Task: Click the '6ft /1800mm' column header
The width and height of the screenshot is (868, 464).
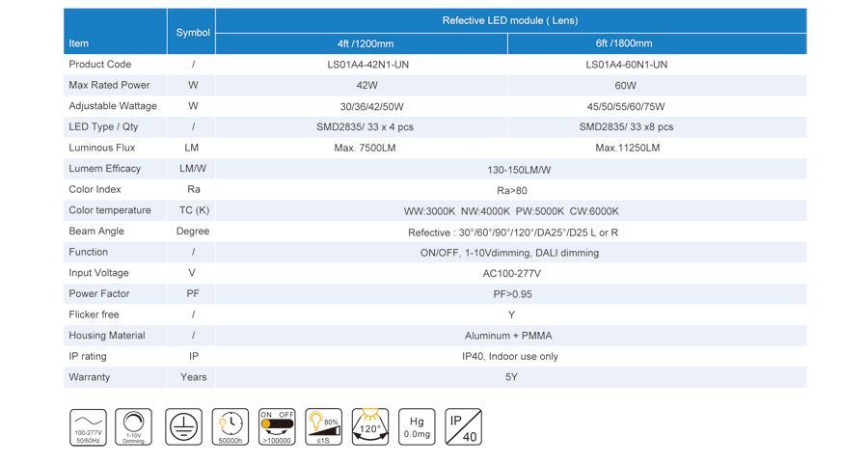Action: point(624,43)
